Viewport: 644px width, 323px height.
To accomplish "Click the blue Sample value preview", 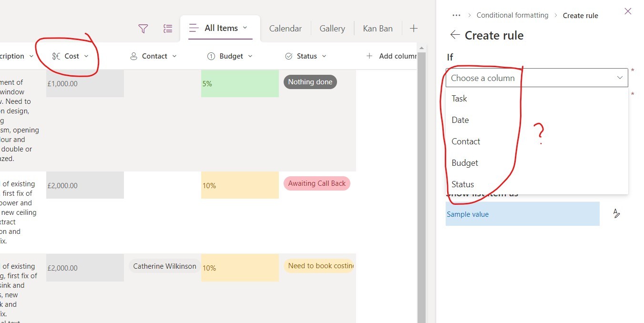I will (x=522, y=214).
